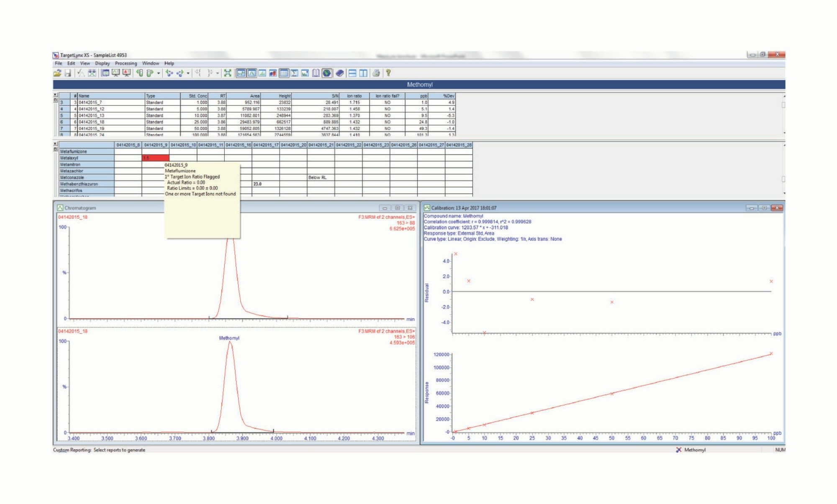
Task: Toggle the red-blue overlay view icon
Action: click(273, 73)
